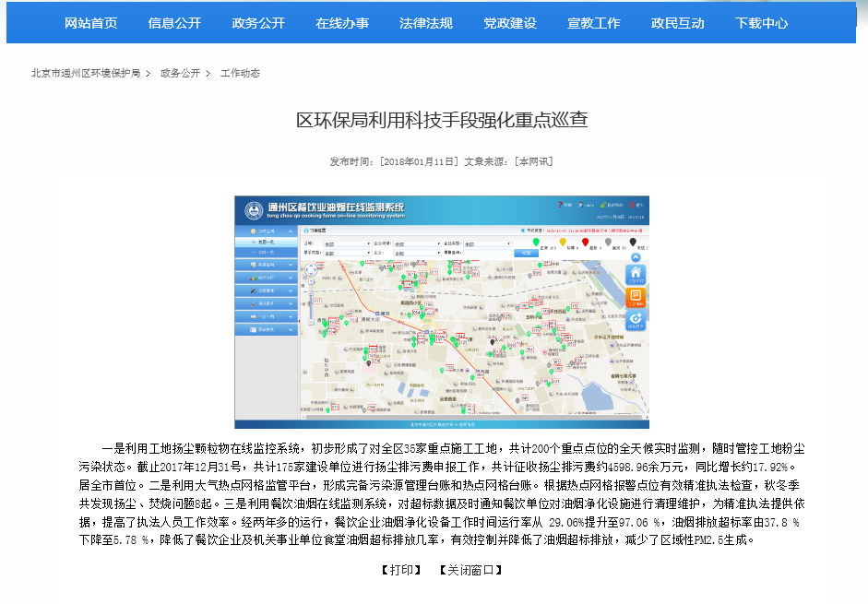
Task: Open the orange 企业简讯 panel on the map
Action: (636, 297)
